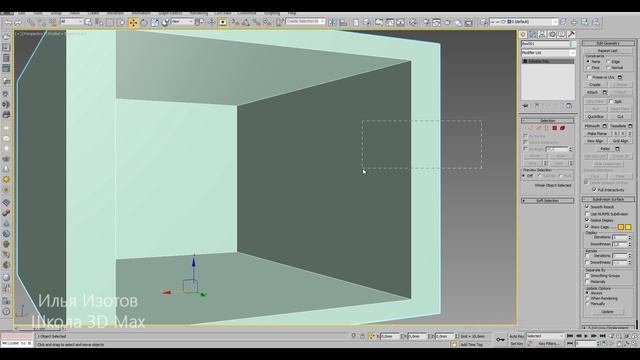Screen dimensions: 640x360
Task: Select Vertex sub-object level icon
Action: coord(531,128)
